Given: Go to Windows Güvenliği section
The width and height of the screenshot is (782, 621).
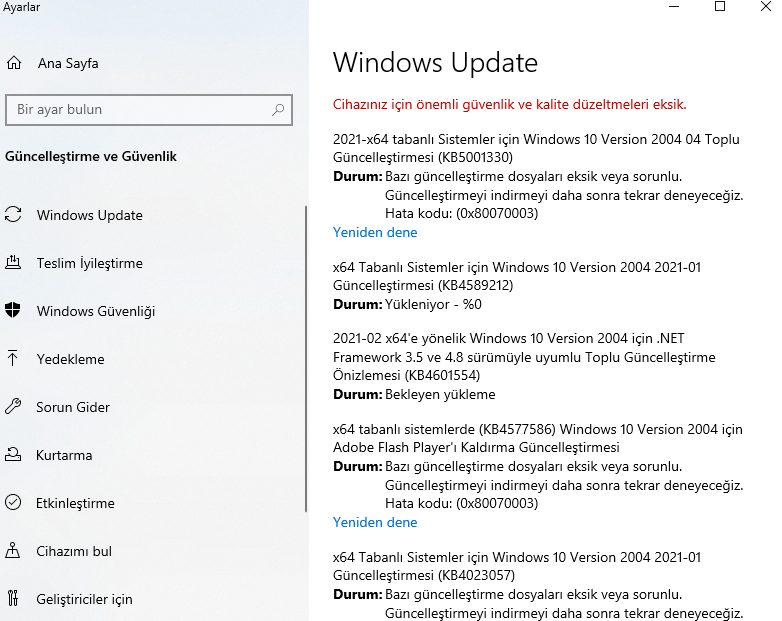Looking at the screenshot, I should [x=96, y=311].
